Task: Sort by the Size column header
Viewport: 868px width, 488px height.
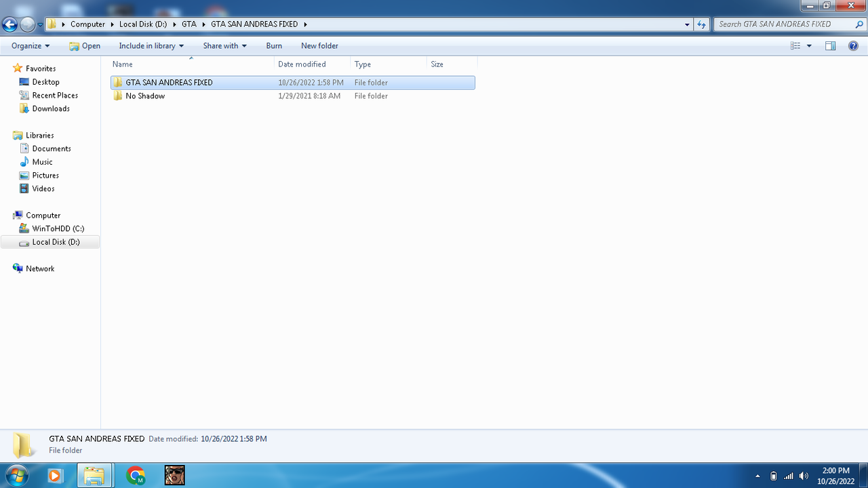Action: pyautogui.click(x=452, y=64)
